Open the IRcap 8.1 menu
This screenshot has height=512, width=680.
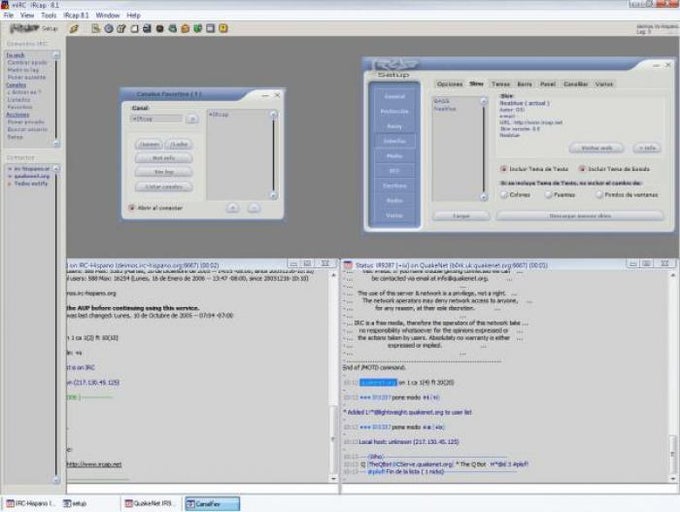click(x=76, y=15)
